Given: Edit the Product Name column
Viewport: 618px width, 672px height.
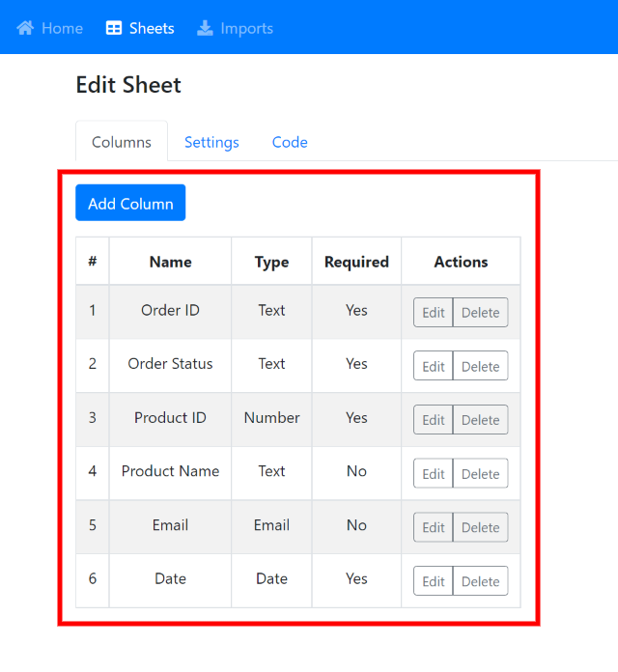Looking at the screenshot, I should click(434, 473).
